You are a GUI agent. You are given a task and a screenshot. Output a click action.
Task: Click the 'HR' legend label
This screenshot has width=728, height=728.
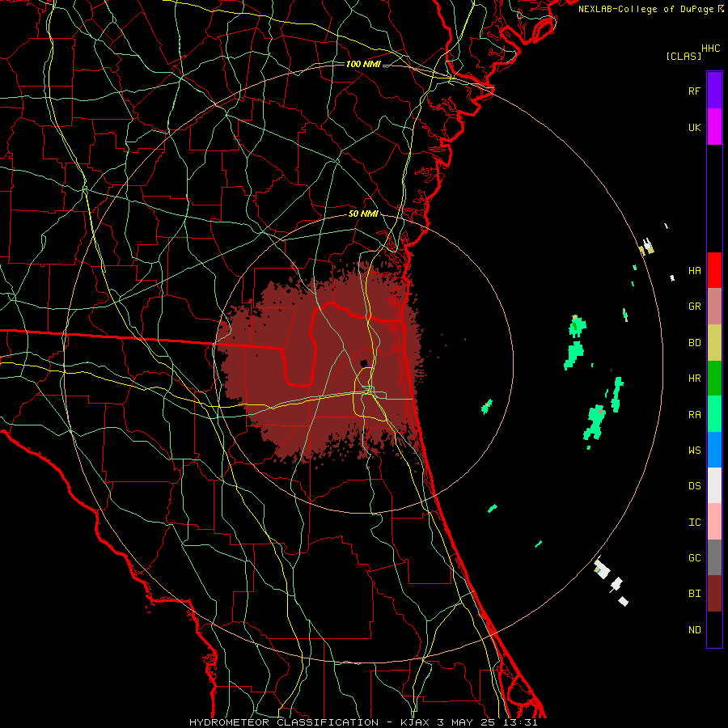(695, 379)
